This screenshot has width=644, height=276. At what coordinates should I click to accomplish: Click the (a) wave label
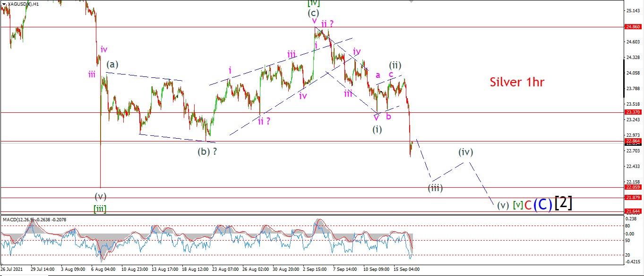click(x=113, y=64)
